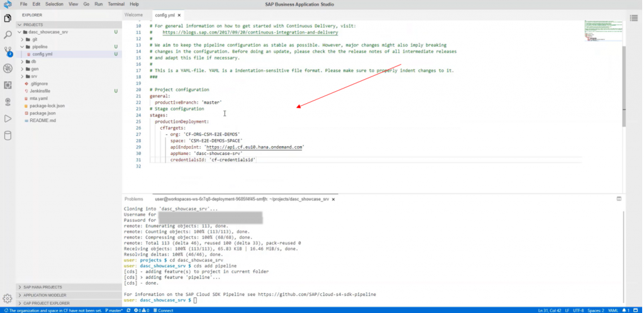Open the Help menu
The width and height of the screenshot is (644, 313).
(x=135, y=4)
